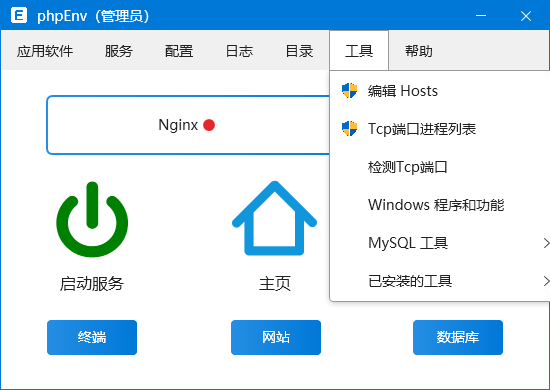Click the phpEnv logo in title bar

pyautogui.click(x=19, y=15)
